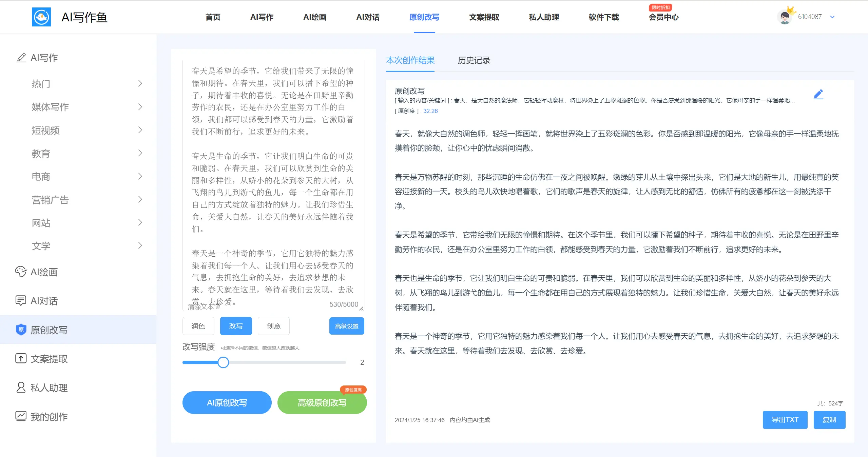Select the 润色 mode option
868x457 pixels.
coord(198,326)
